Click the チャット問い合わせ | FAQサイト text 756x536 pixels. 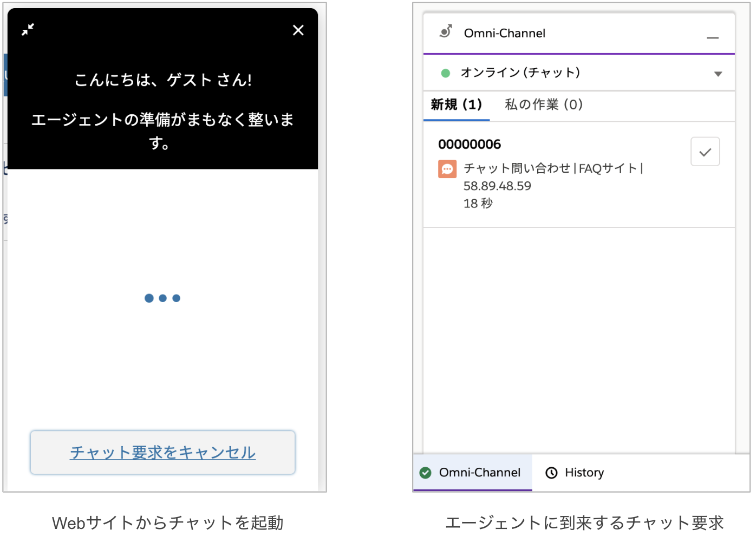point(553,168)
